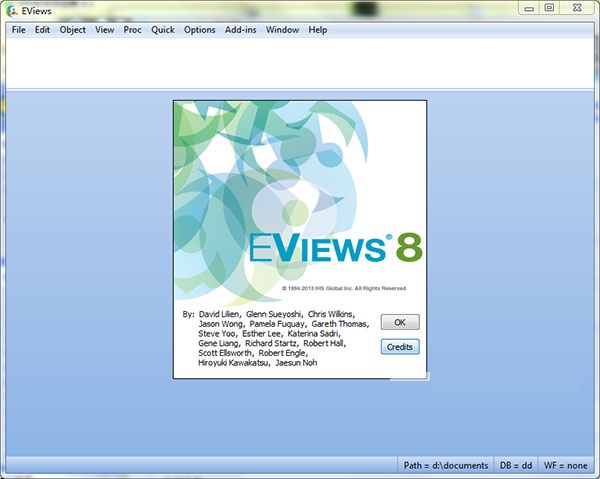Click the EViews 8 splash logo image
This screenshot has height=479, width=600.
click(300, 200)
